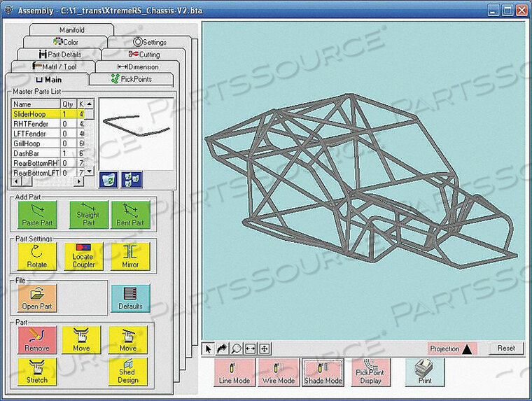This screenshot has height=401, width=532.
Task: Open the Shed Design tool
Action: [x=126, y=372]
